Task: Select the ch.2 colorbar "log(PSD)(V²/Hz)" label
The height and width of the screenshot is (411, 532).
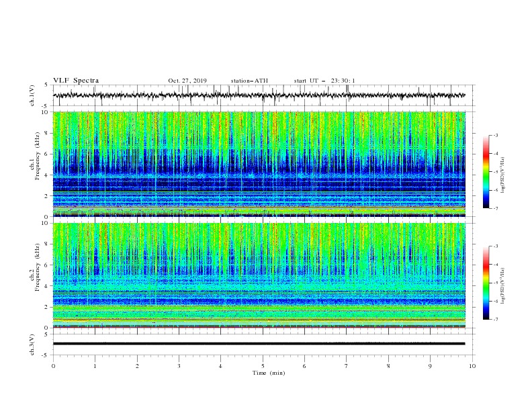Action: [503, 285]
